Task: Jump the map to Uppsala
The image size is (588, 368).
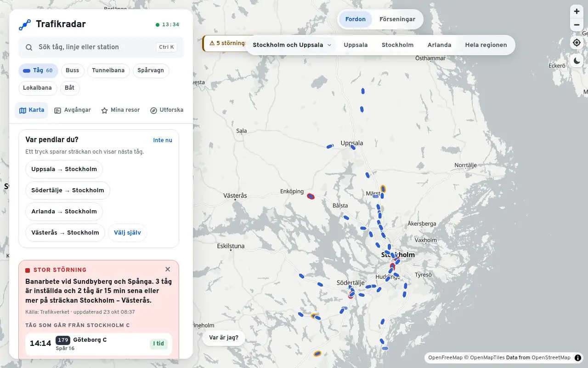Action: [356, 45]
